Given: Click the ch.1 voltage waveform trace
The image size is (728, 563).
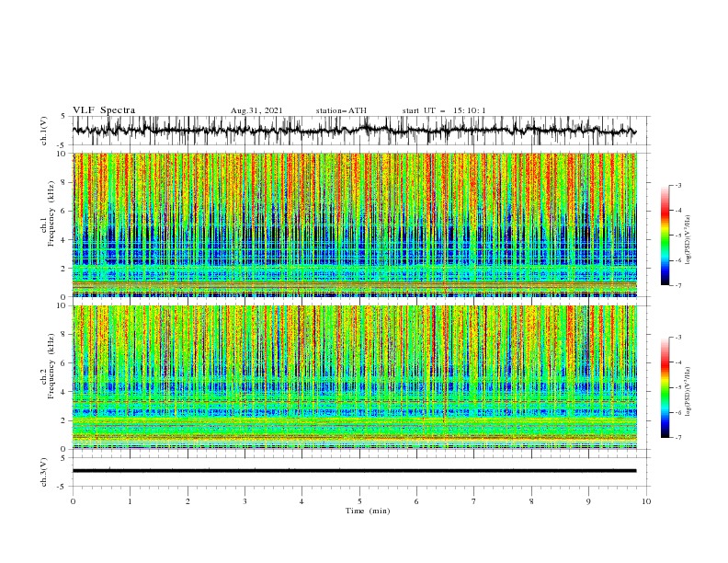Looking at the screenshot, I should (354, 131).
